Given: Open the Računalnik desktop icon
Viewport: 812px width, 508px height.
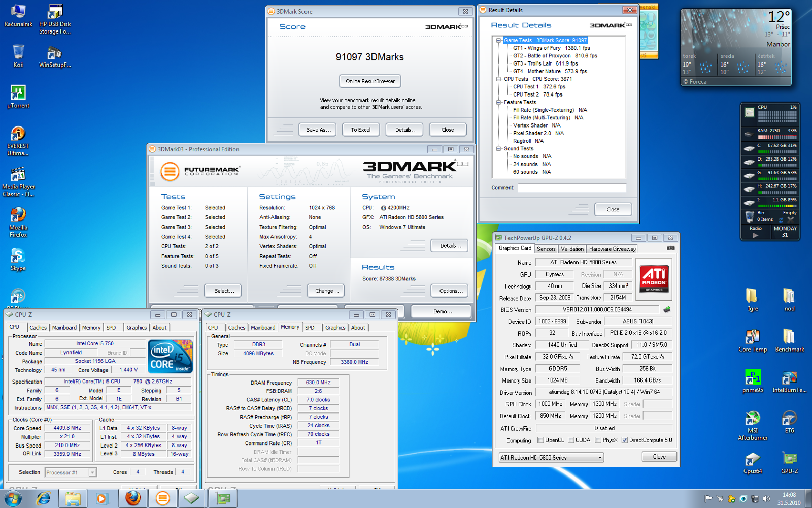Looking at the screenshot, I should pos(18,15).
